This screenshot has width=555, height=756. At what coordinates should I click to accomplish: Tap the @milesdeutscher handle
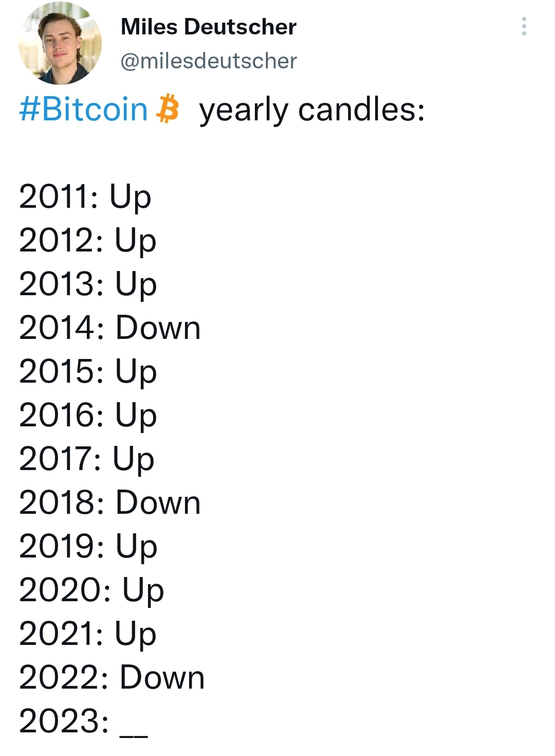click(x=208, y=61)
